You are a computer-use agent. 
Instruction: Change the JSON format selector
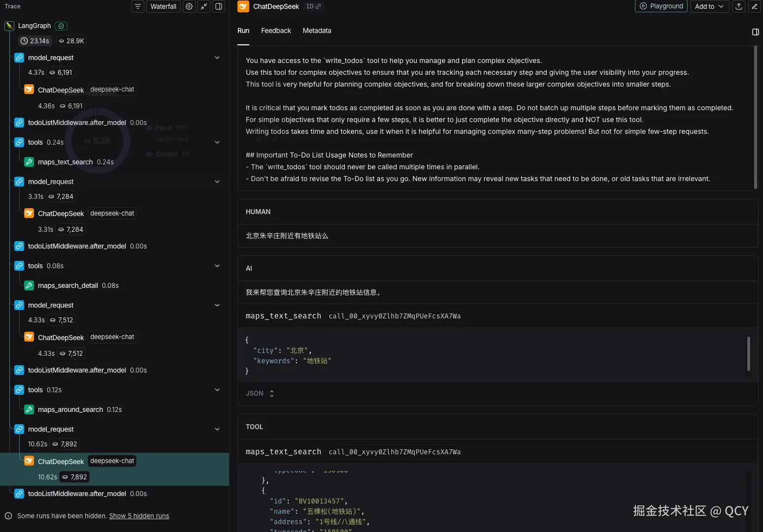tap(260, 393)
